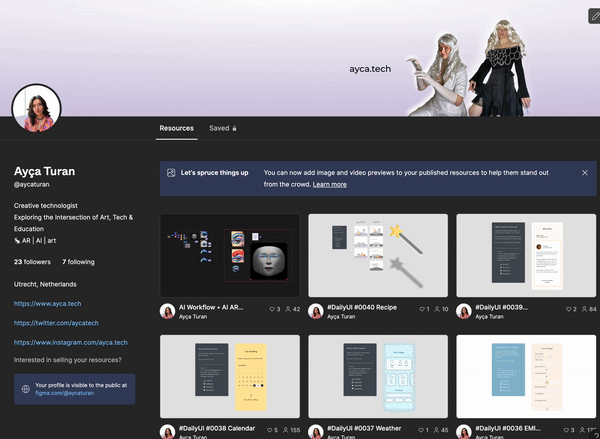Click users icon on AI Workflow card

point(288,309)
